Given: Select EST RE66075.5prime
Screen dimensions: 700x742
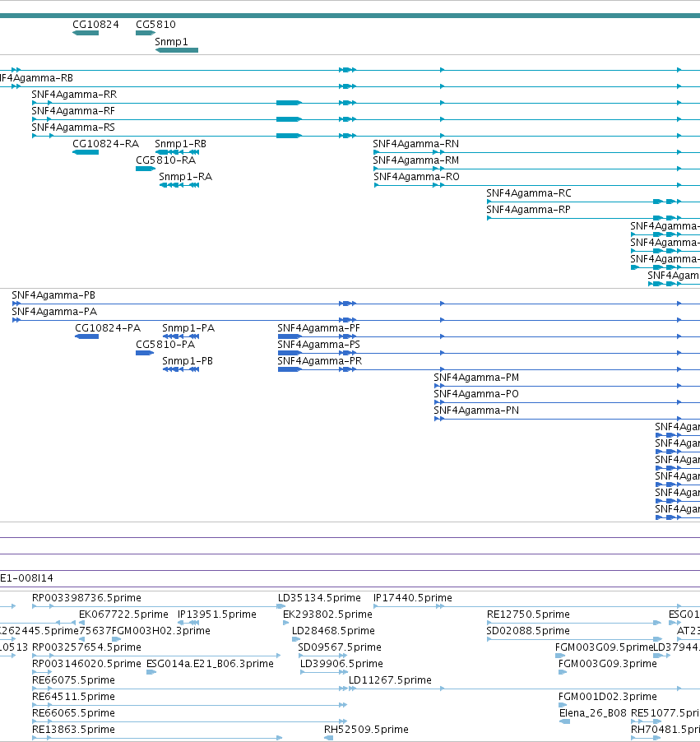Looking at the screenshot, I should click(73, 680).
